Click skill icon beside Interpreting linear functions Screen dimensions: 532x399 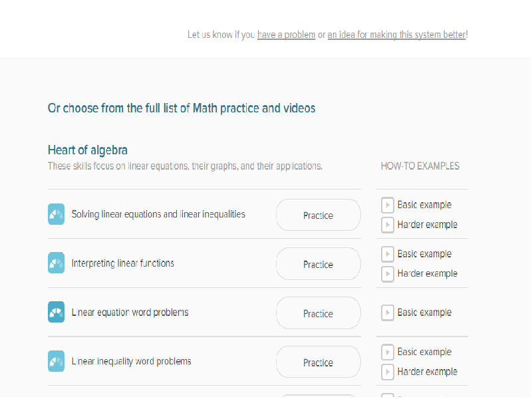(x=56, y=263)
